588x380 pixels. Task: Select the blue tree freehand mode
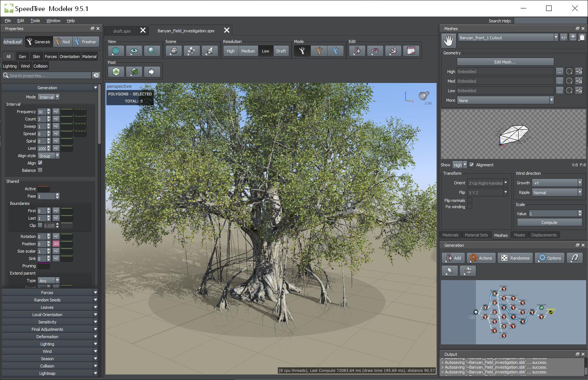coord(335,51)
